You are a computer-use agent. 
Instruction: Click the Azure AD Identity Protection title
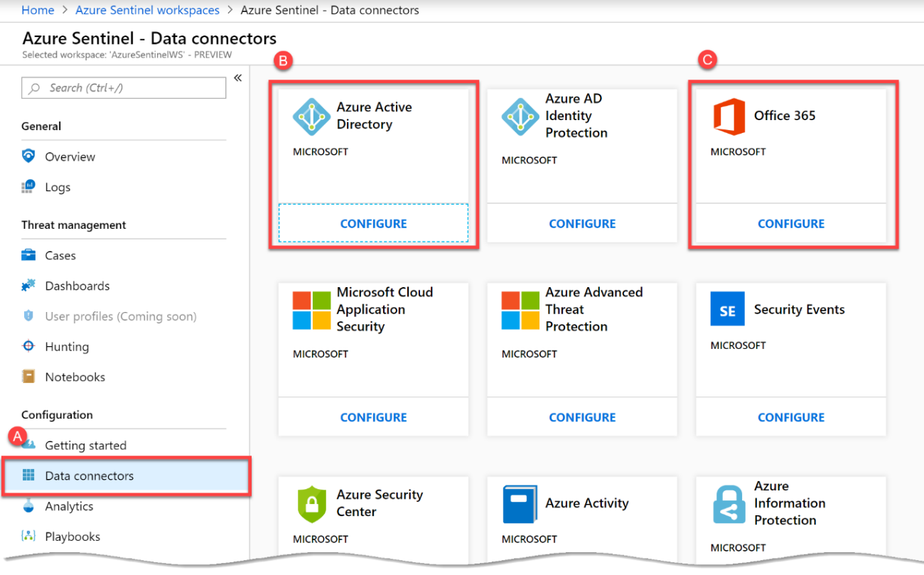click(576, 116)
